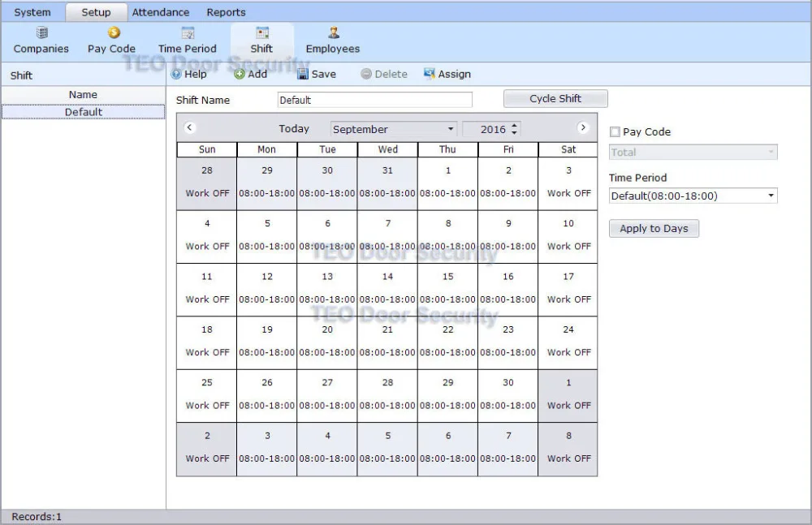The image size is (812, 525).
Task: Click the greyed Delete icon
Action: pos(366,74)
